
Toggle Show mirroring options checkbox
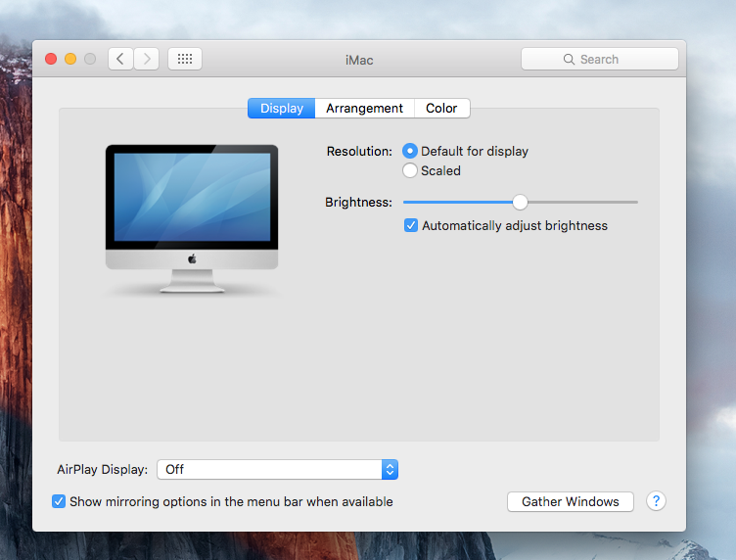[x=59, y=501]
